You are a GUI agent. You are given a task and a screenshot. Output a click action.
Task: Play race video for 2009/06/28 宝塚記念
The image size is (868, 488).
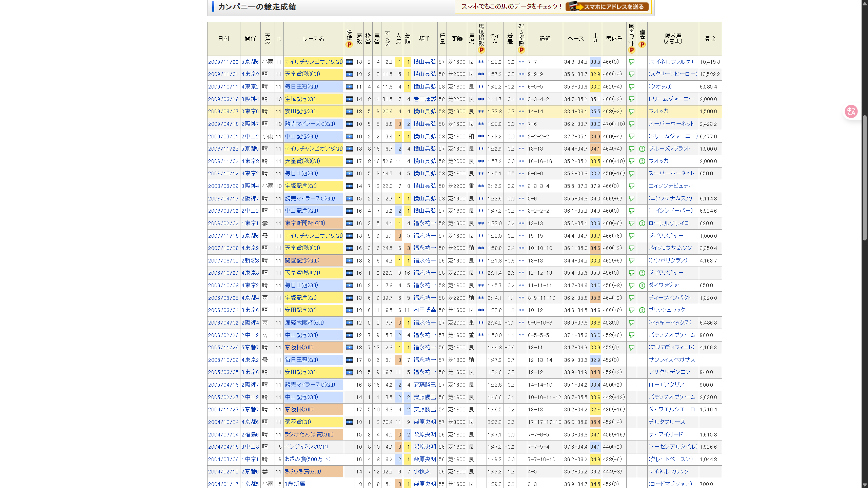349,99
